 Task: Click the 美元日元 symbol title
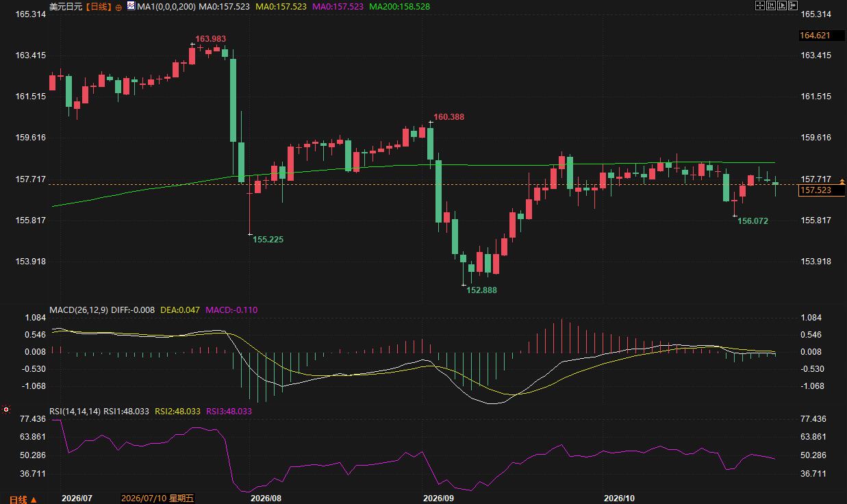[x=66, y=6]
